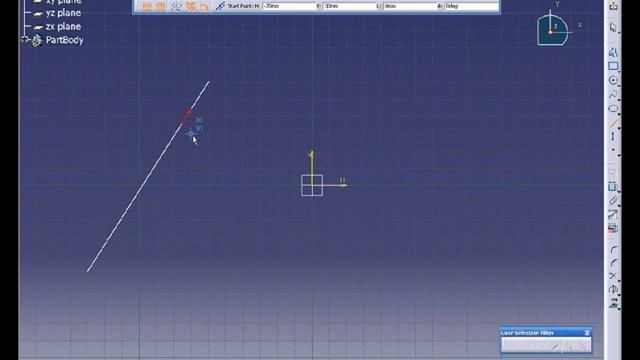The width and height of the screenshot is (640, 360).
Task: Activate the Select arrow tool
Action: pyautogui.click(x=613, y=27)
